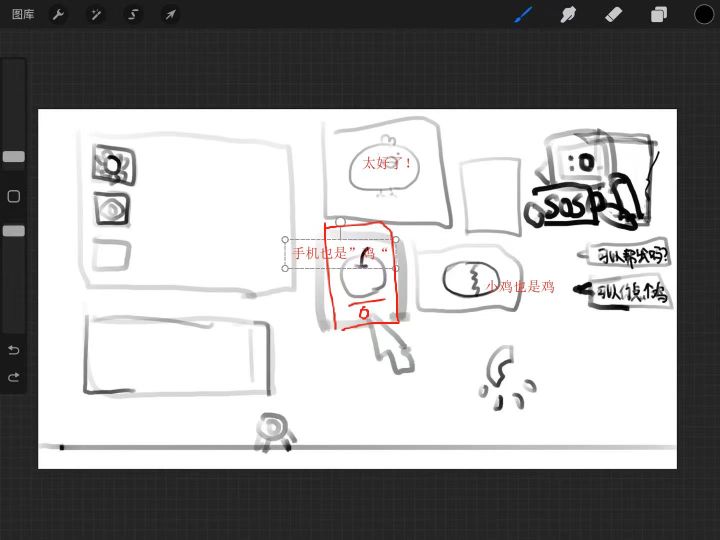Open the 图库 gallery
This screenshot has height=540, width=720.
23,15
